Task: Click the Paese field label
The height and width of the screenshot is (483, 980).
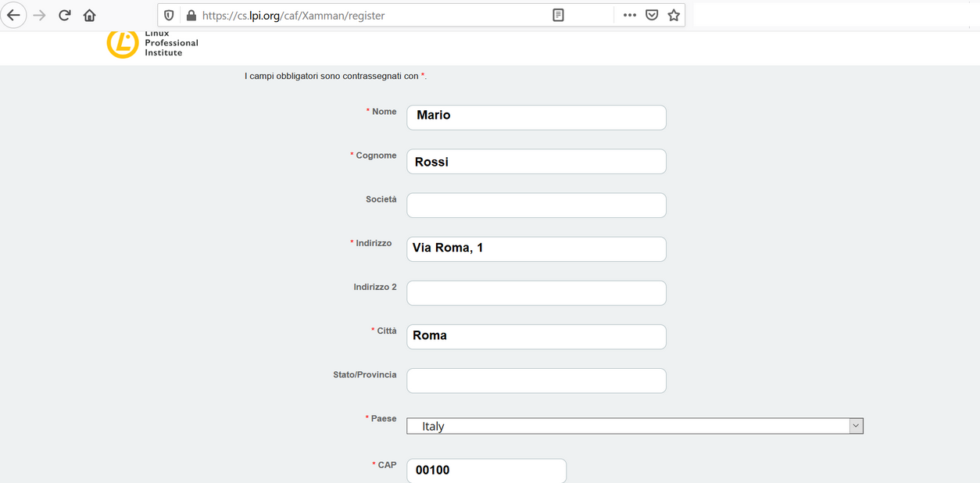Action: coord(384,418)
